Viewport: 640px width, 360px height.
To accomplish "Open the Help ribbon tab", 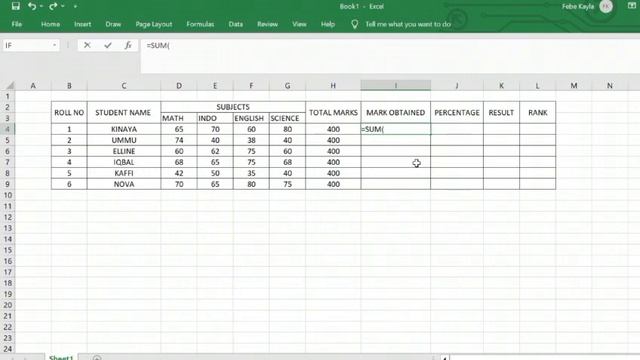I will (x=327, y=24).
